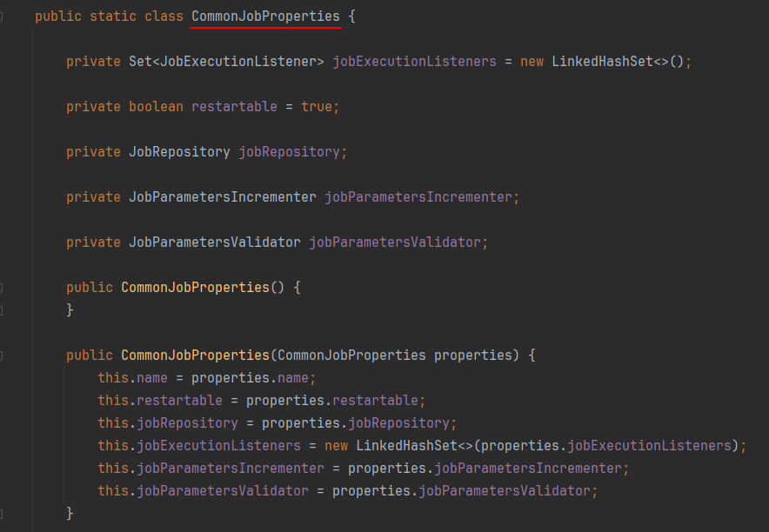Viewport: 769px width, 532px height.
Task: Click 'private' keyword before boolean restartable
Action: pyautogui.click(x=93, y=107)
